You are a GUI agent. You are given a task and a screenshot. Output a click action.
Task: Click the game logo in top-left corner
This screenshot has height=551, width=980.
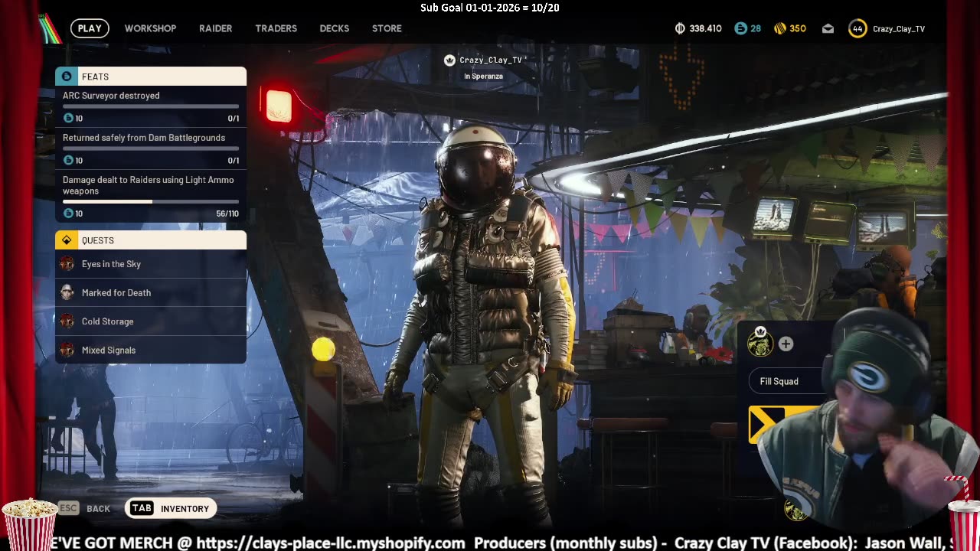click(51, 28)
